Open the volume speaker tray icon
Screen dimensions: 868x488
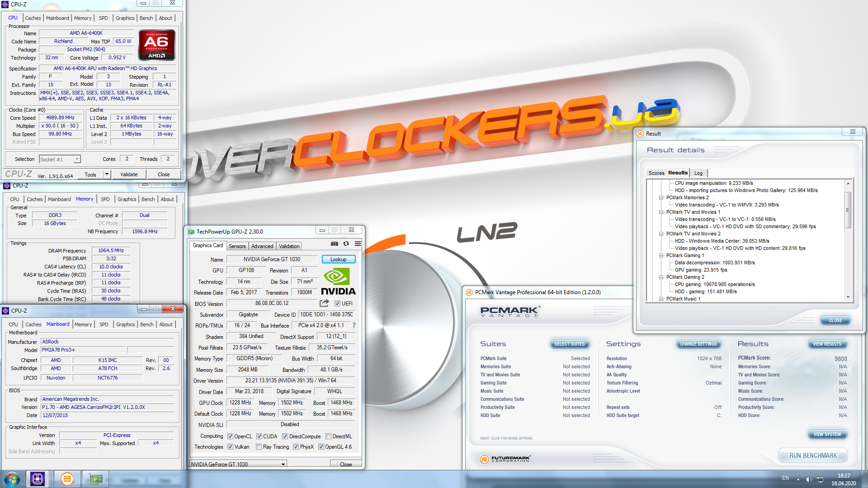point(809,479)
